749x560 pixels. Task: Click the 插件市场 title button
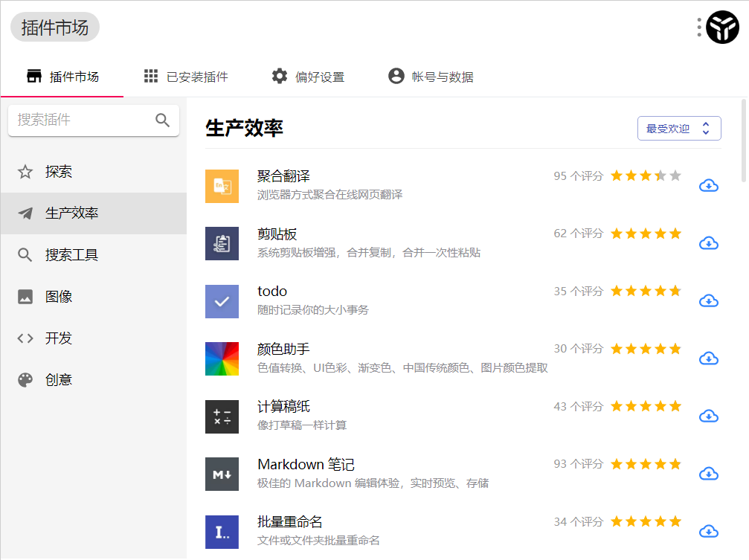tap(55, 28)
